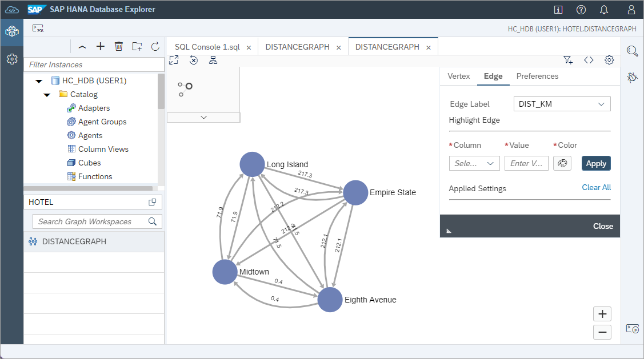Open the SAP cloud home icon
The width and height of the screenshot is (644, 359).
coord(12,10)
